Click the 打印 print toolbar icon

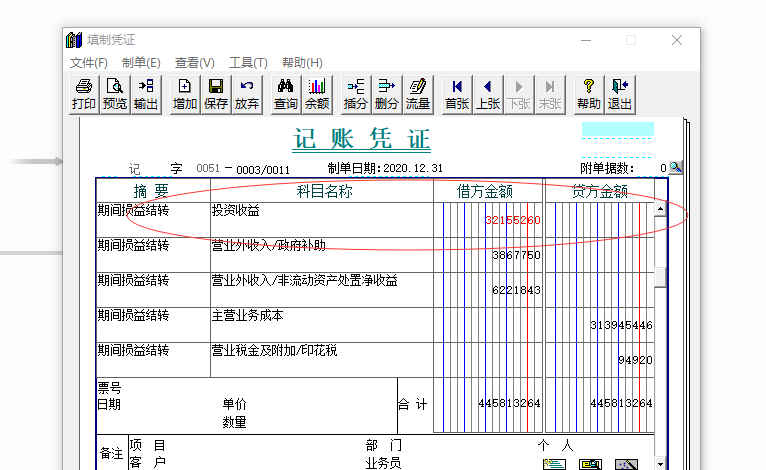click(84, 94)
